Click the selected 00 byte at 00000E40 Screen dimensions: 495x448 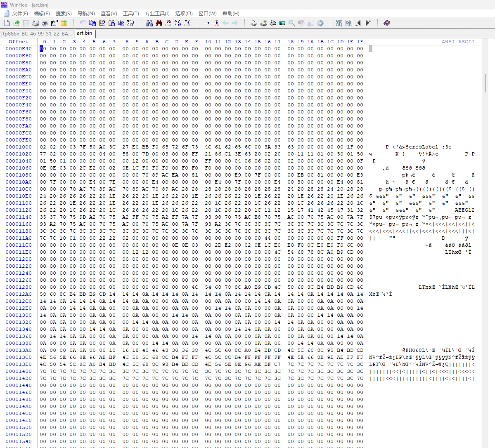point(43,49)
